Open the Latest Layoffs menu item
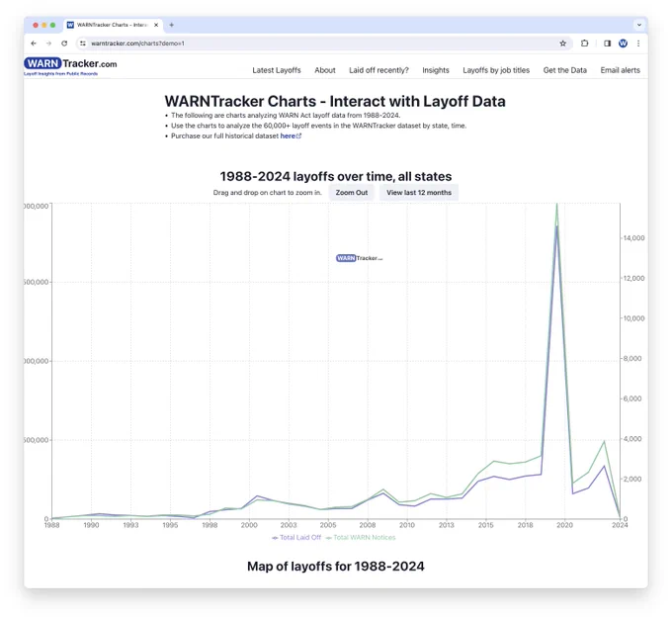Image resolution: width=672 pixels, height=620 pixels. tap(277, 70)
